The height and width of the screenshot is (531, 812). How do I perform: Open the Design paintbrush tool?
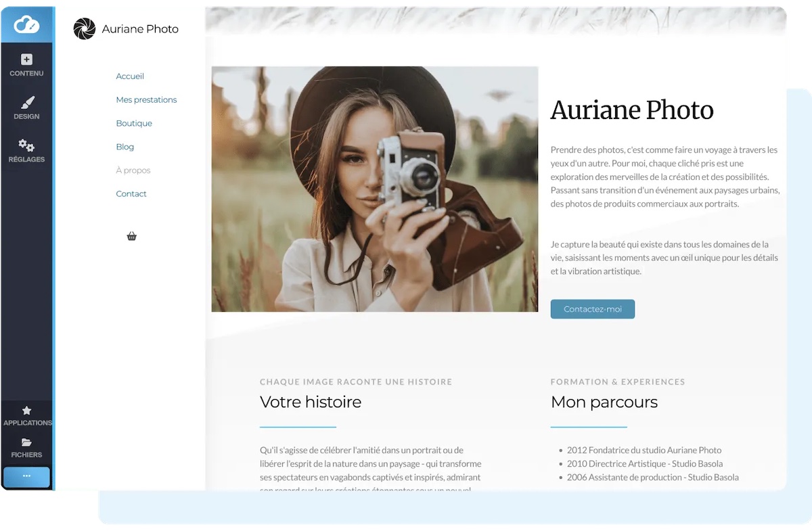coord(26,103)
